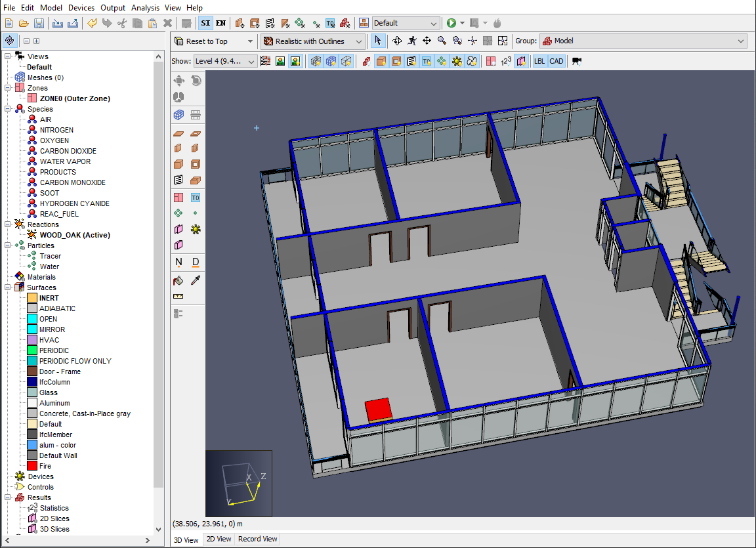This screenshot has width=756, height=548.
Task: Select the paint bucket tool
Action: click(178, 280)
